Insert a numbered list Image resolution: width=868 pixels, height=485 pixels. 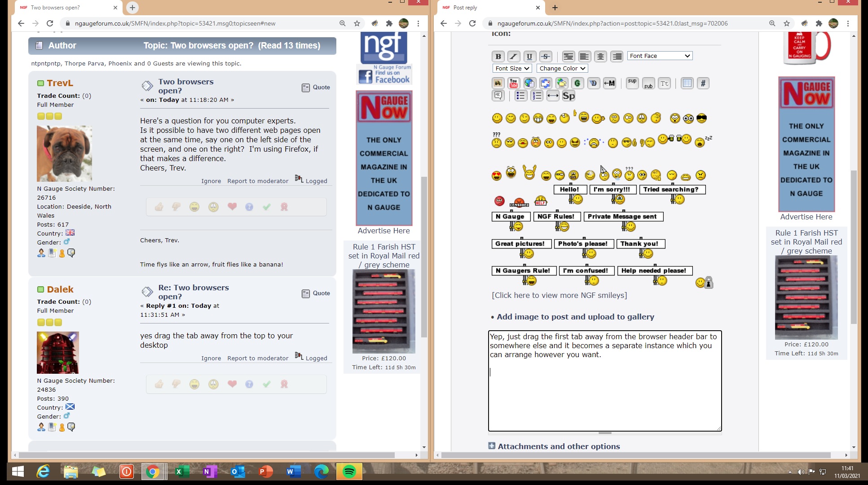pyautogui.click(x=537, y=96)
